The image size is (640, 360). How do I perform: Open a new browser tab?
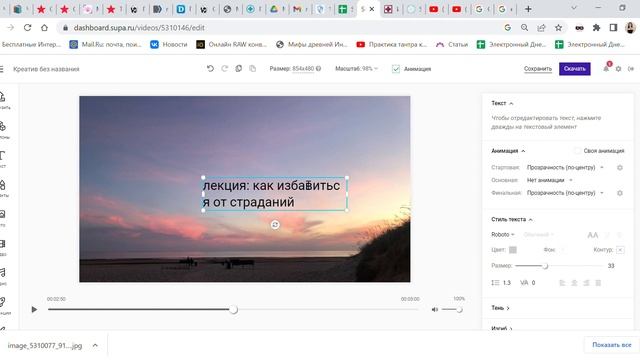[x=528, y=9]
